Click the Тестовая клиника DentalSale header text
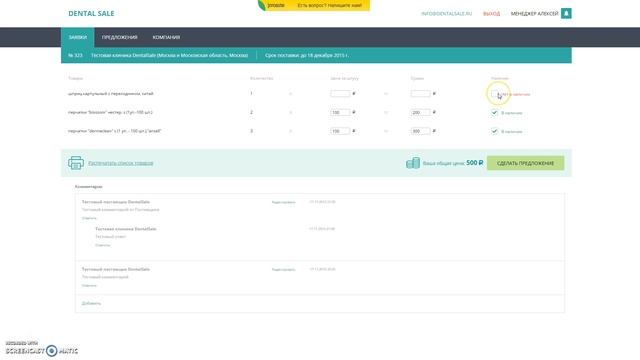 169,55
